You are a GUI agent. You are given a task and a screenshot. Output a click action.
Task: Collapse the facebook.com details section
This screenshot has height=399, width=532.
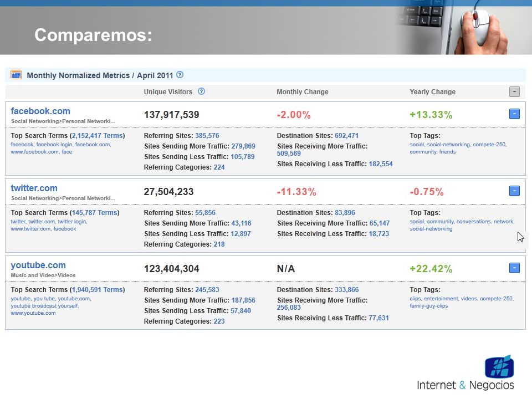[x=514, y=114]
